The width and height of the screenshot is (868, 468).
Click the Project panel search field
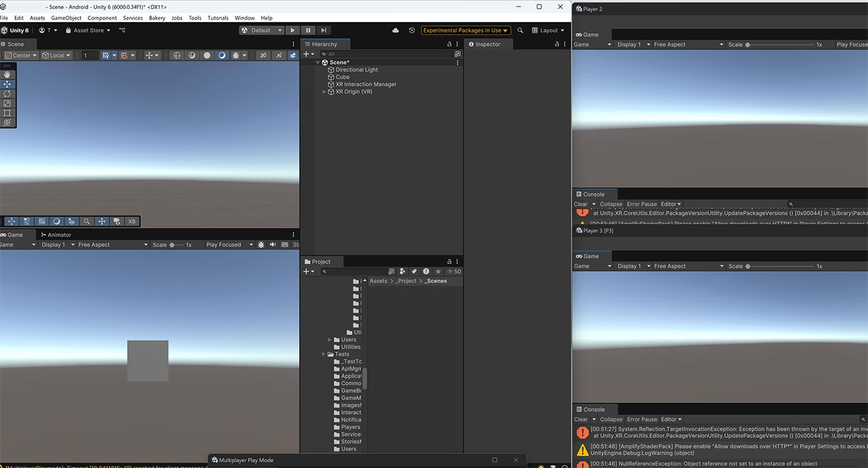(353, 271)
